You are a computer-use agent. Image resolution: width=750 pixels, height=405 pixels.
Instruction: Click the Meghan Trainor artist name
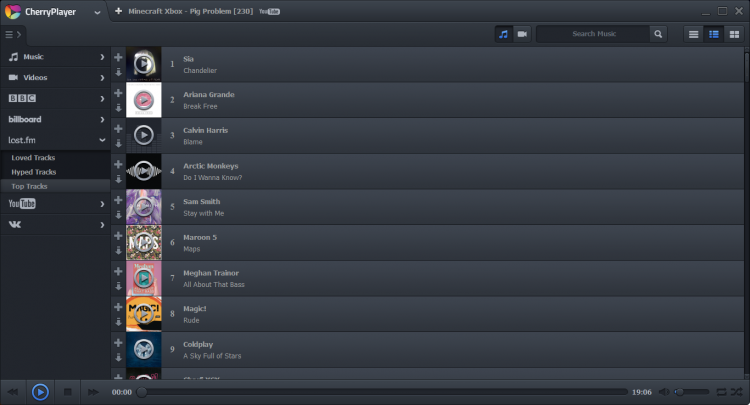click(x=211, y=273)
